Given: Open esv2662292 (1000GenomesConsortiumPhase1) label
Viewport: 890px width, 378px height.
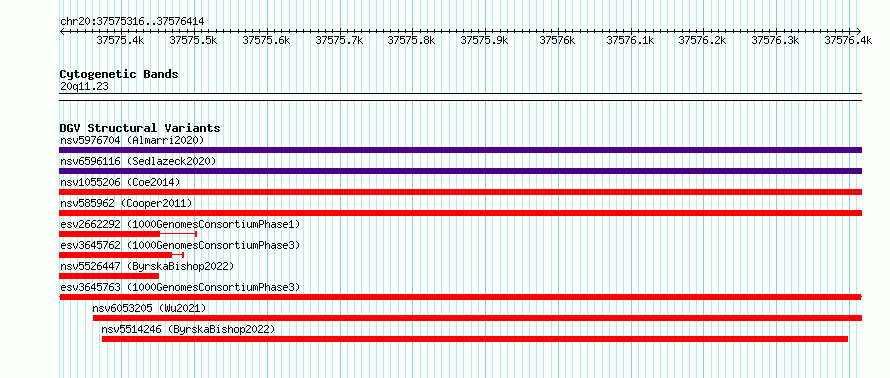Looking at the screenshot, I should 180,224.
